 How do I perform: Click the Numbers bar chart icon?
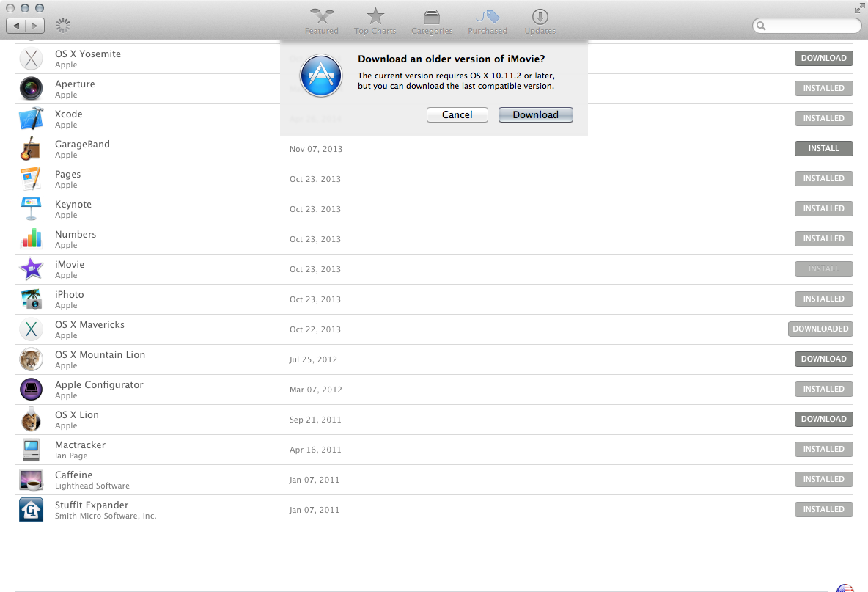31,238
